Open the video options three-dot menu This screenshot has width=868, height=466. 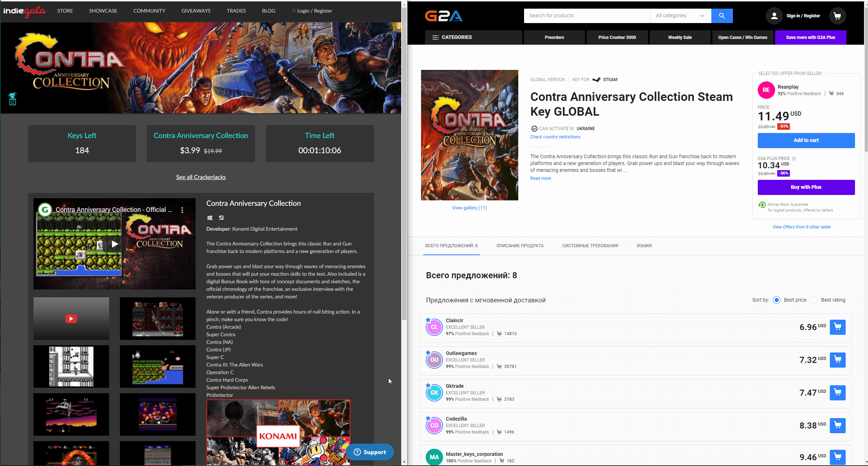point(182,210)
